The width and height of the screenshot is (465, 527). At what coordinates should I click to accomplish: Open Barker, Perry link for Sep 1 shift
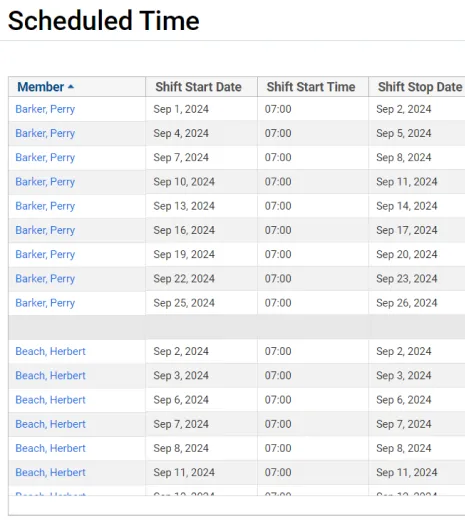tap(45, 109)
